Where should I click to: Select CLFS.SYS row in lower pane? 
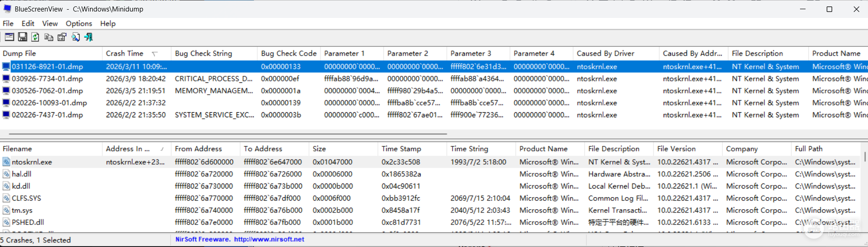(x=430, y=198)
